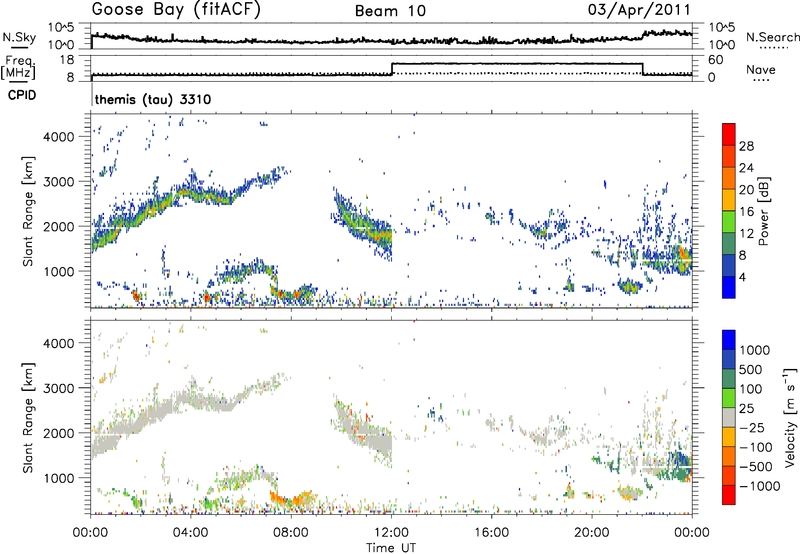This screenshot has width=800, height=554.
Task: Click the "24" power colorbar tick
Action: pos(746,168)
